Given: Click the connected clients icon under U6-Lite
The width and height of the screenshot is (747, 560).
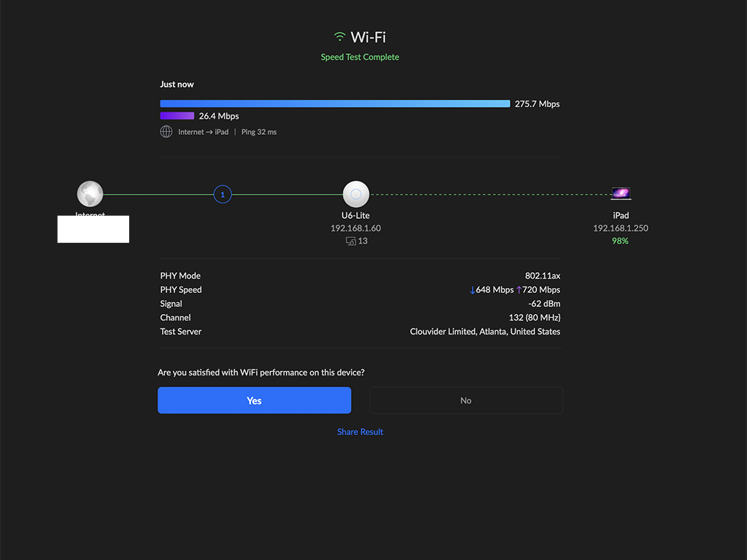Looking at the screenshot, I should [351, 241].
